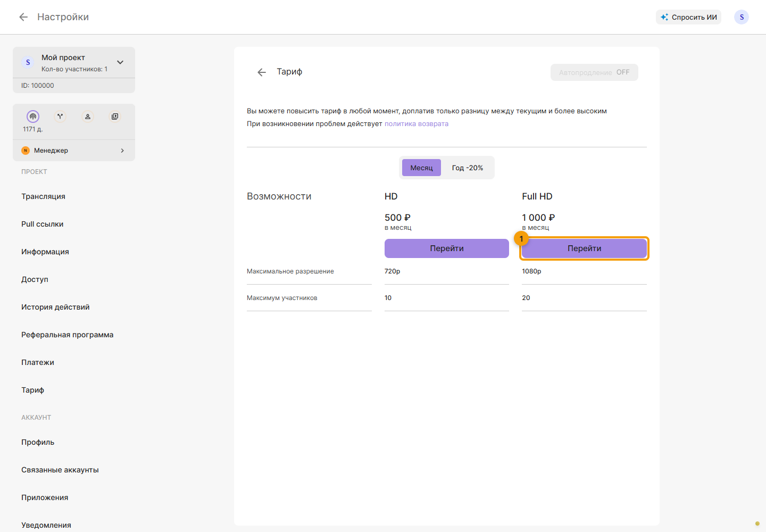Click the back arrow beside Тариф heading
Screen dimensions: 766x532
(261, 72)
